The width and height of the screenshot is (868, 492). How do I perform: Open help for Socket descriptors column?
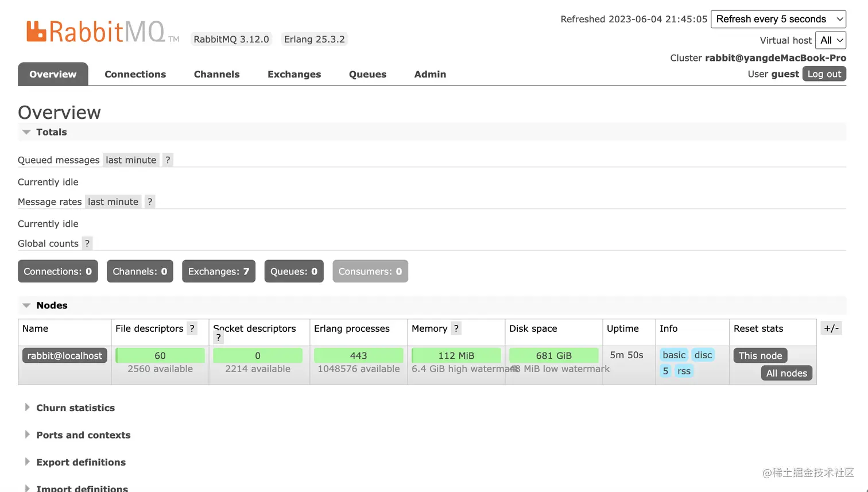click(x=218, y=338)
